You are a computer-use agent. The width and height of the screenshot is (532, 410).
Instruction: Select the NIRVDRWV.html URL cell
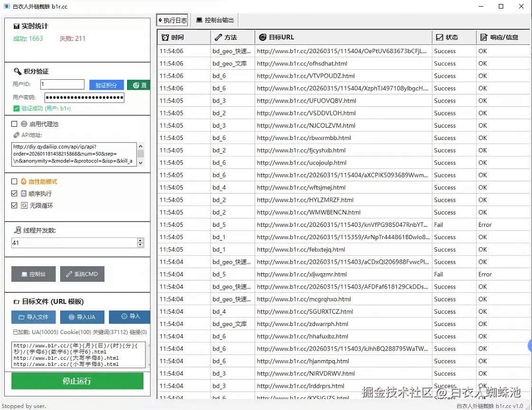[343, 373]
